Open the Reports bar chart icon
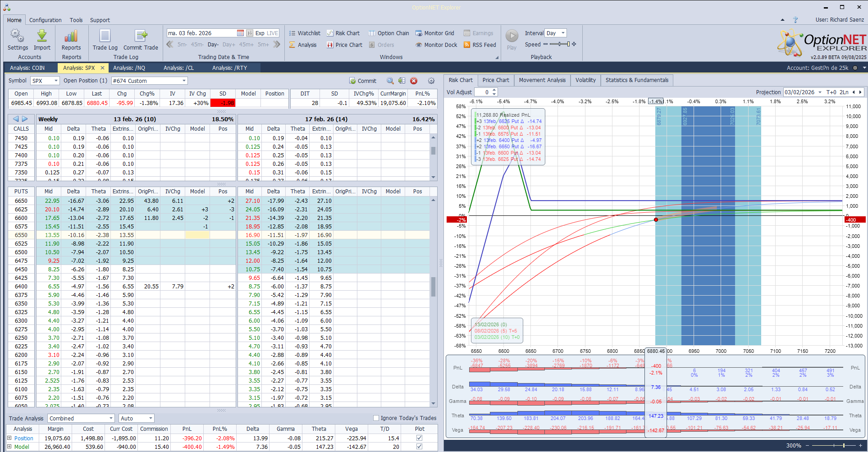This screenshot has height=452, width=868. pos(71,40)
